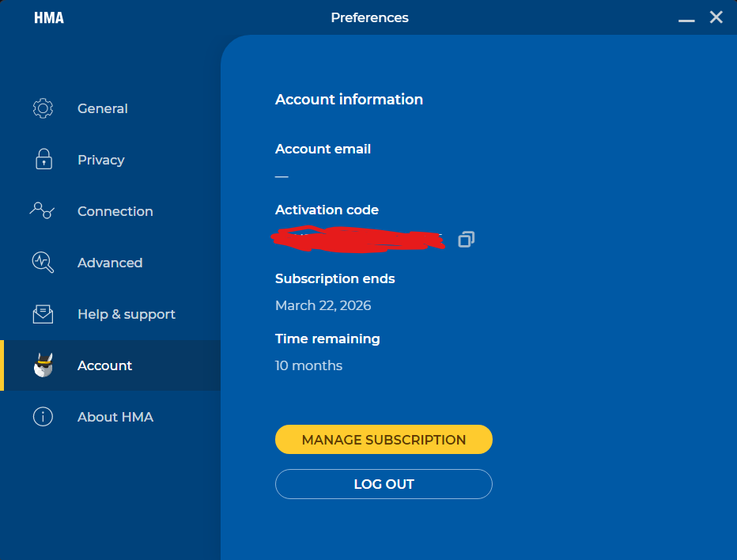
Task: Open Help & support section
Action: [110, 314]
